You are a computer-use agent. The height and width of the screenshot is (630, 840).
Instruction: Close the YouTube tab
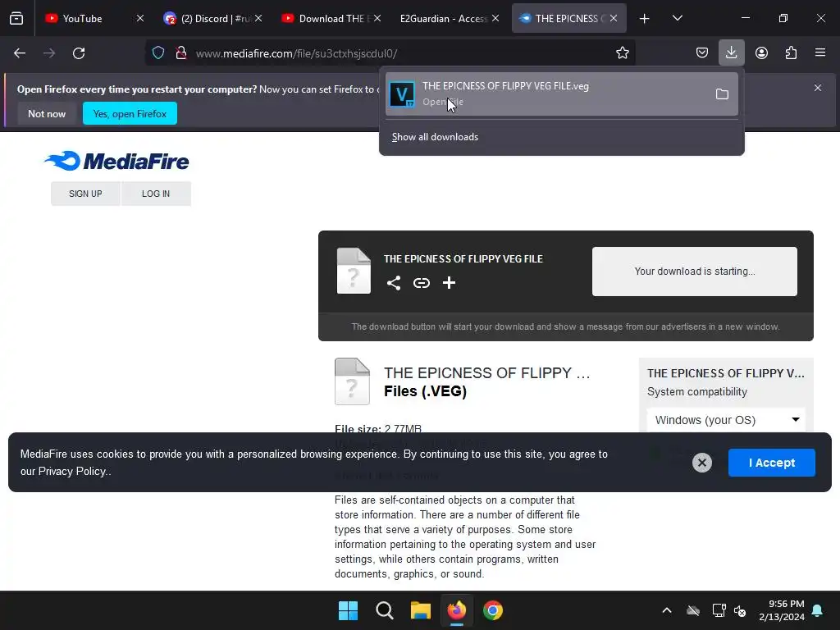[x=139, y=18]
